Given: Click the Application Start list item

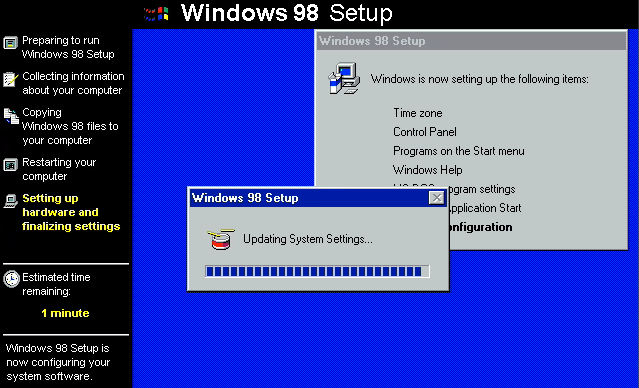Looking at the screenshot, I should click(485, 208).
